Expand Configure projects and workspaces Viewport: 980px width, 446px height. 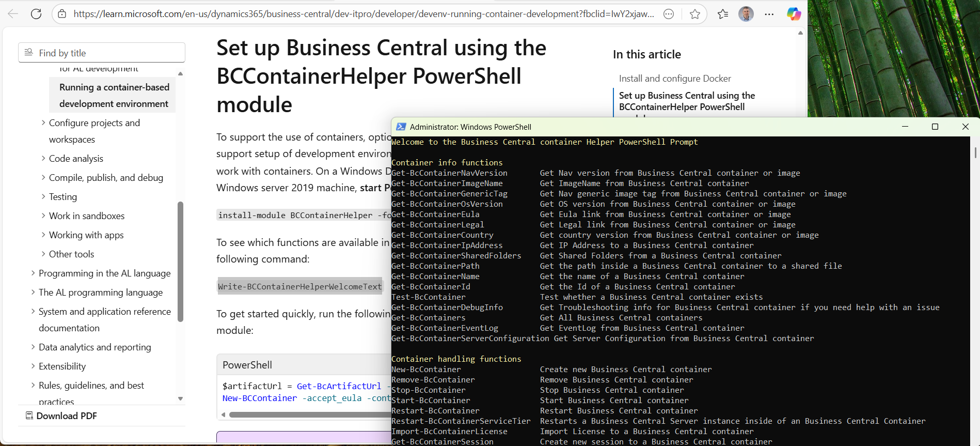coord(43,123)
